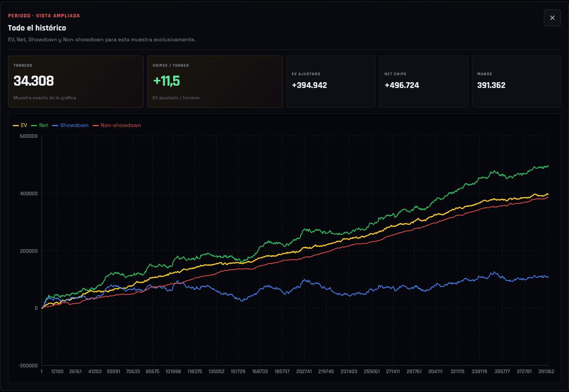Click the 304111 x-axis tick label
Screen dimensions: 569x392
click(x=435, y=372)
